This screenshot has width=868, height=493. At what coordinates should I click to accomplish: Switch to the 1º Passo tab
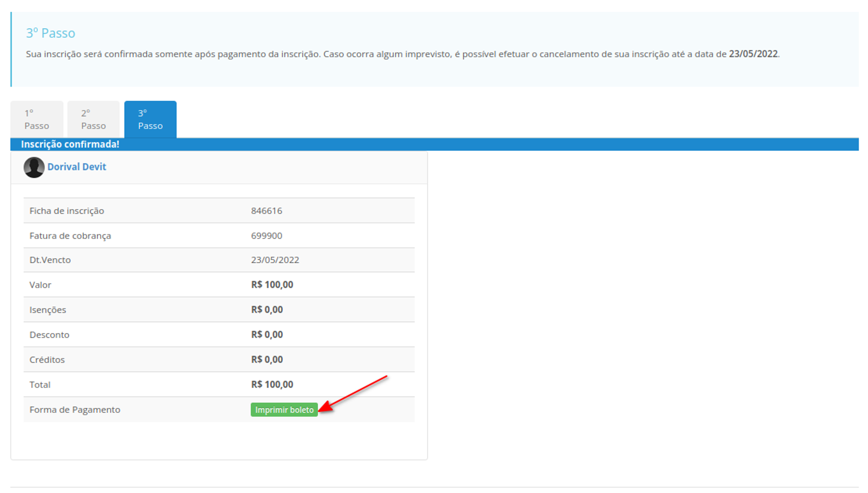[x=37, y=120]
